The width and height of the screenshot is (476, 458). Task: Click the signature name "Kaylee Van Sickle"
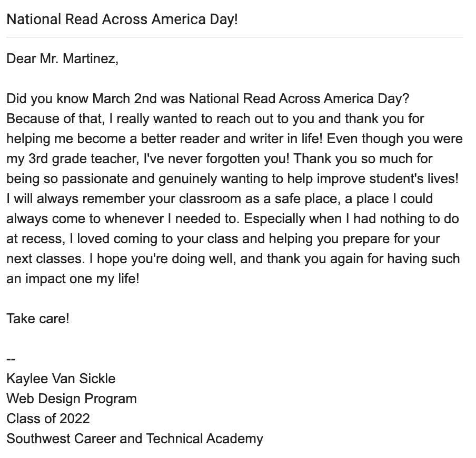click(x=61, y=379)
